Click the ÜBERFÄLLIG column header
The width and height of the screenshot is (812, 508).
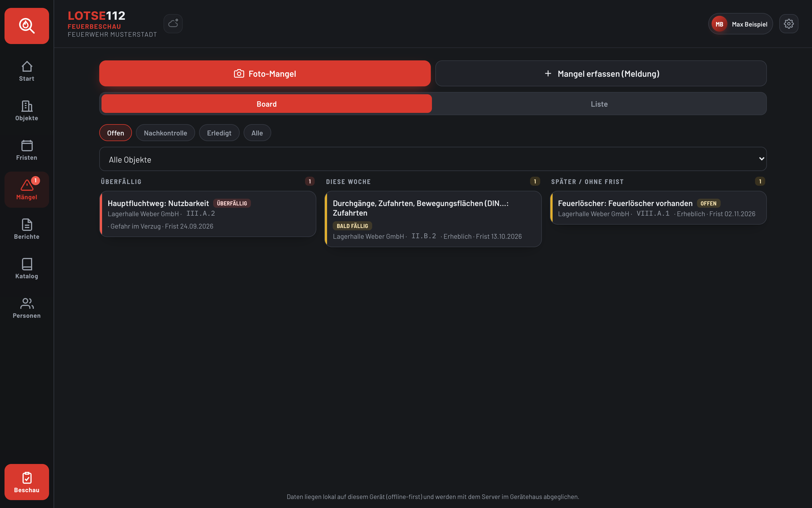(x=121, y=181)
